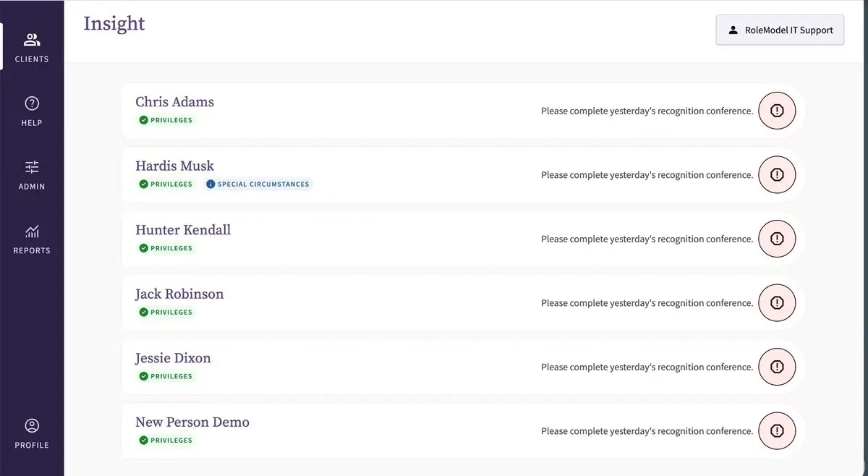Click the alert icon for New Person Demo
The width and height of the screenshot is (868, 476).
click(777, 430)
